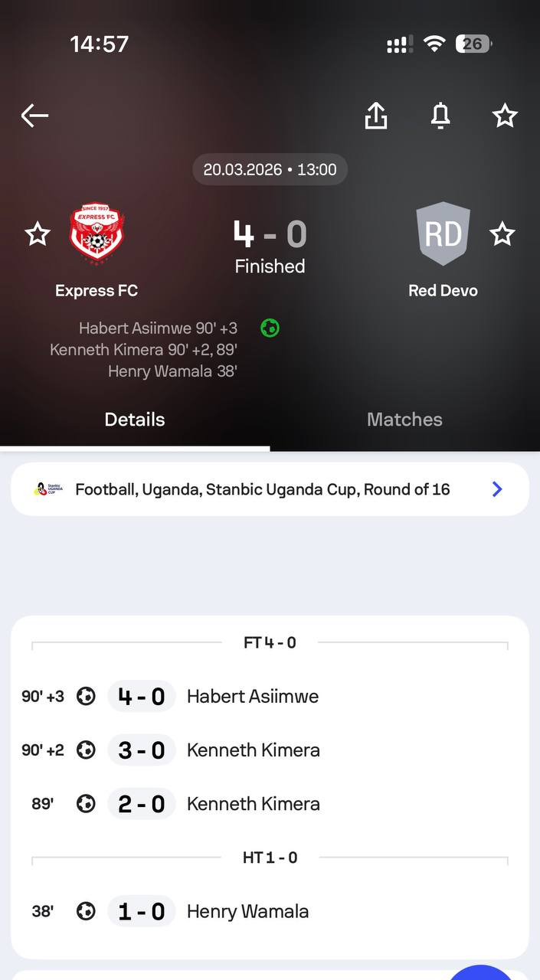
Task: Tap the Express FC crest logo
Action: (x=97, y=234)
